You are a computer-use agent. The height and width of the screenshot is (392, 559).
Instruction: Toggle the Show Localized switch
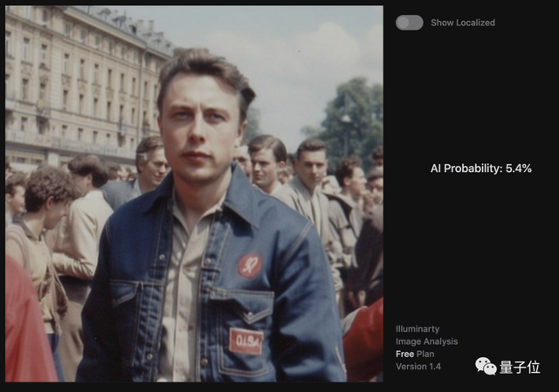[409, 23]
